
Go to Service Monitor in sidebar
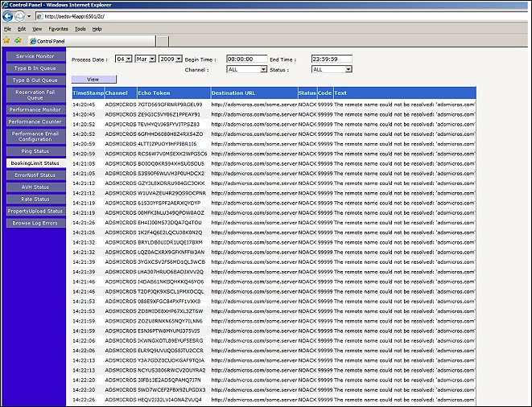coord(35,56)
